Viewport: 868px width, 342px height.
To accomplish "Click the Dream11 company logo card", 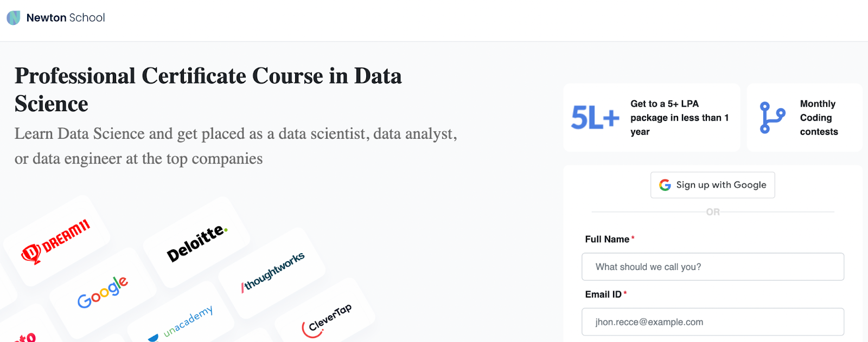I will pyautogui.click(x=56, y=241).
